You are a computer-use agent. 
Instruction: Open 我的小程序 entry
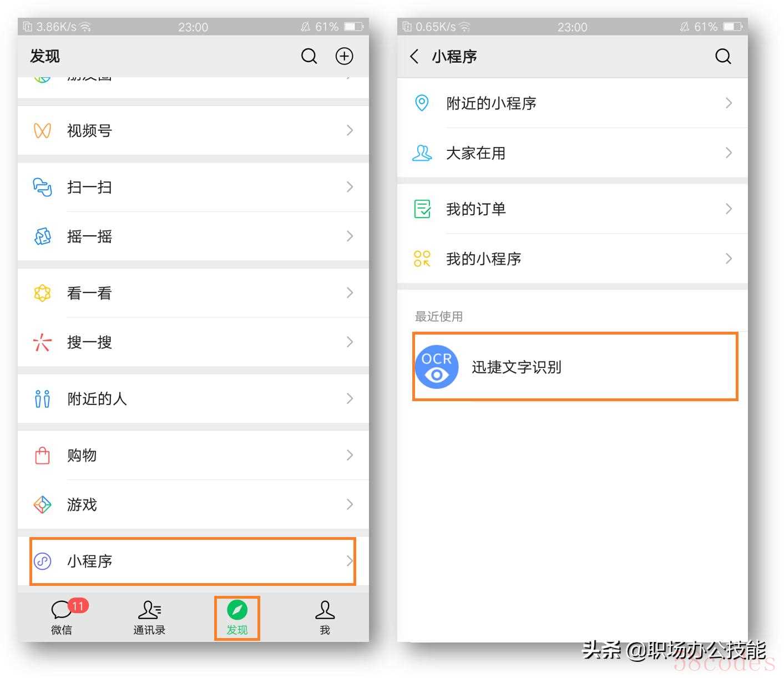573,259
